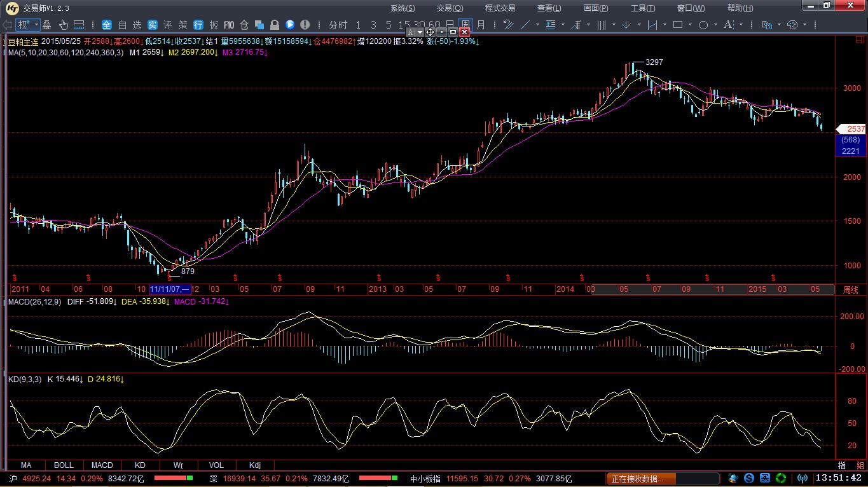Click the F10 info toolbar button

(229, 25)
